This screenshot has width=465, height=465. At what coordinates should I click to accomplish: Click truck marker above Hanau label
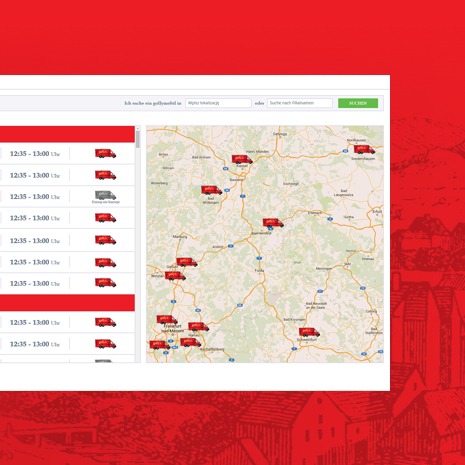199,327
